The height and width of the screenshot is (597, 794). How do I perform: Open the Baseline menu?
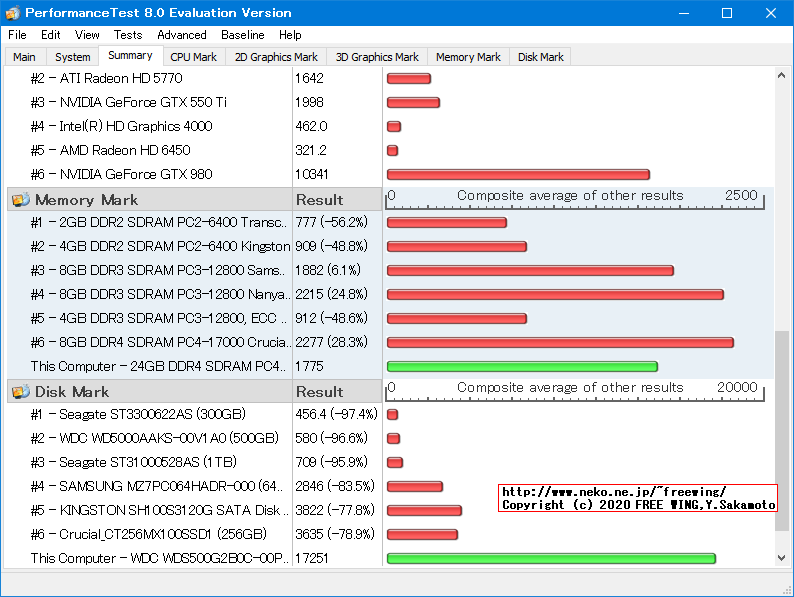243,35
